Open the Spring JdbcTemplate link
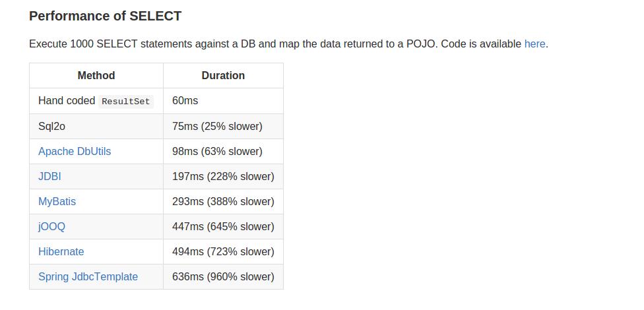 click(88, 277)
